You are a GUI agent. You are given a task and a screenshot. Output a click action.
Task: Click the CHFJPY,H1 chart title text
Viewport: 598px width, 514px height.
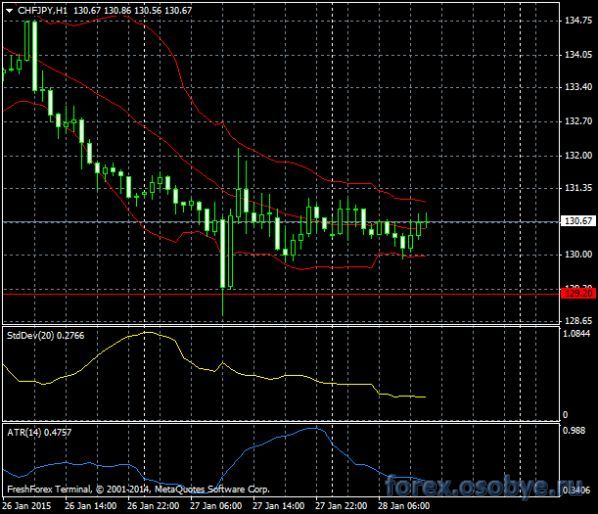point(42,11)
